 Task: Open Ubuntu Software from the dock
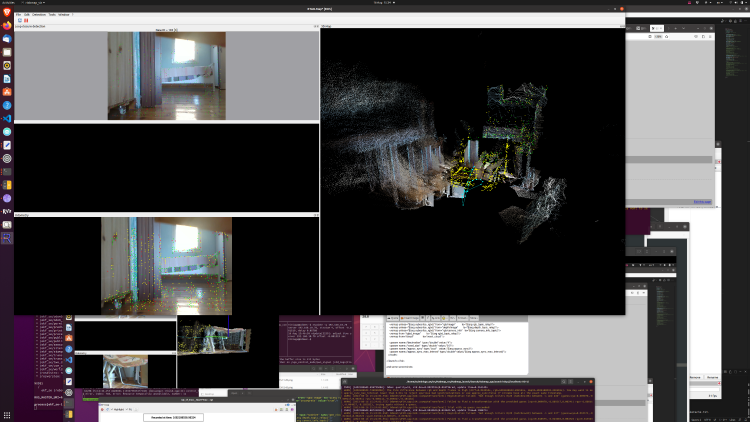click(7, 92)
